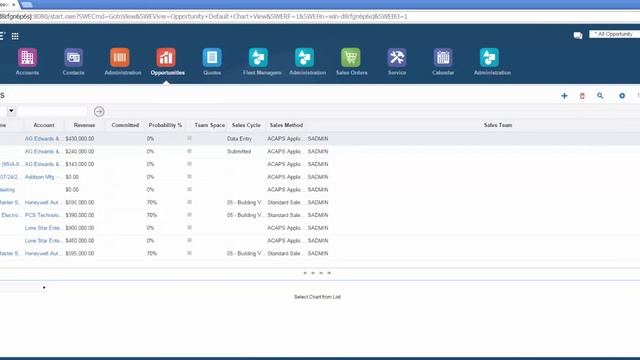Screen dimensions: 640x360
Task: Open the PCS Technolo account link
Action: pos(43,215)
